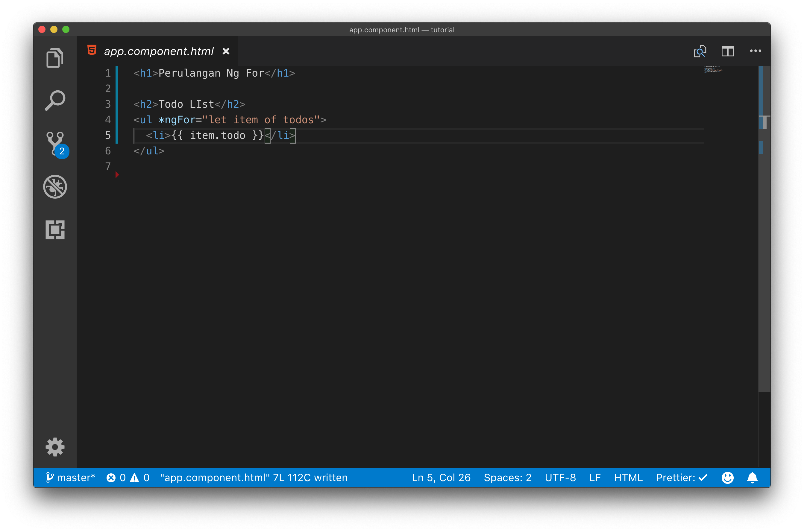Click the item.todo interpolation expression
The height and width of the screenshot is (532, 804).
[x=218, y=135]
